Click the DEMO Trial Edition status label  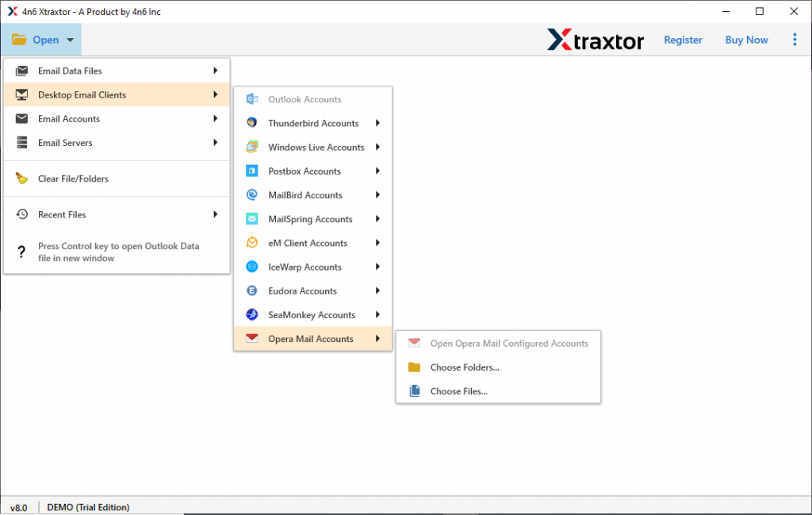(88, 506)
